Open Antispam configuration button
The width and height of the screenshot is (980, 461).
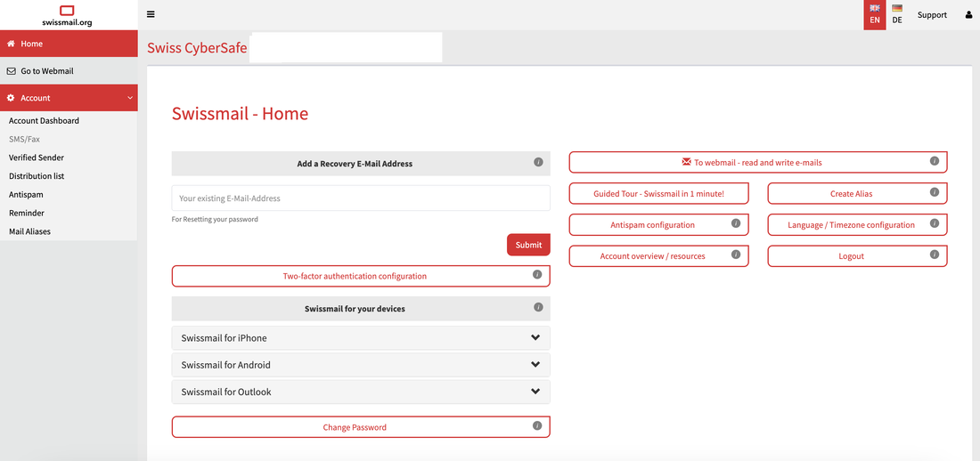658,225
